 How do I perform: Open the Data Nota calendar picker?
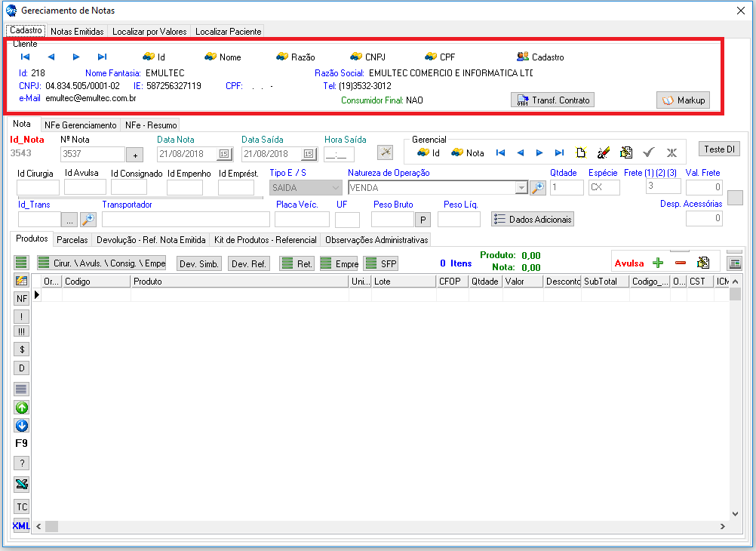(x=223, y=154)
